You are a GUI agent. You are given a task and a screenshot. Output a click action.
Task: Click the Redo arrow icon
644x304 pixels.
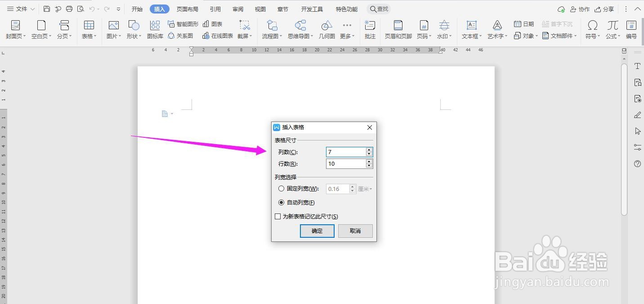[x=107, y=9]
